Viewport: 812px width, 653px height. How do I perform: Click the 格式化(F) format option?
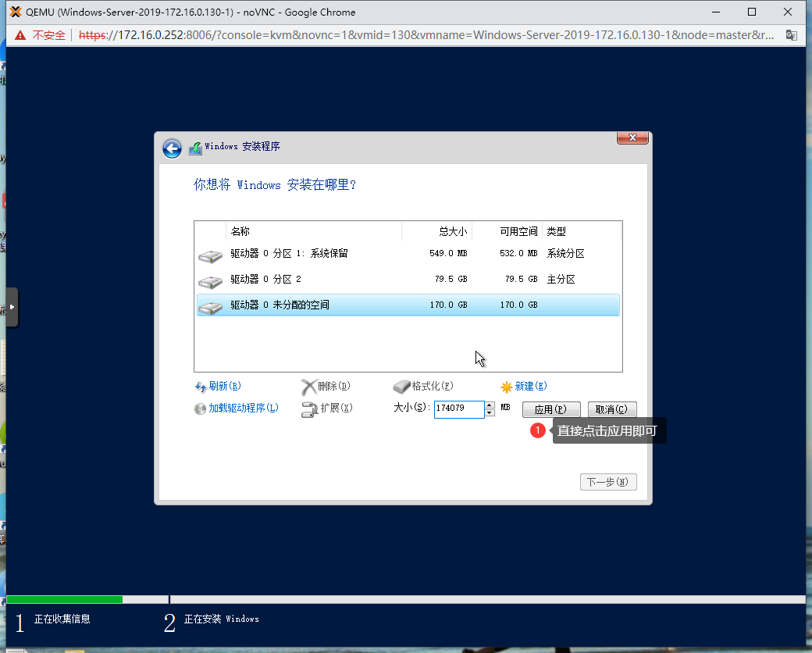[x=433, y=386]
